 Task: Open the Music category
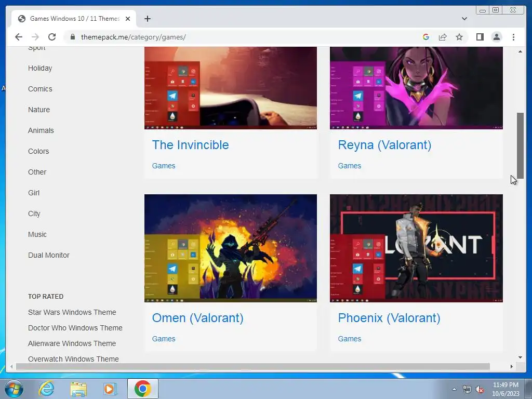click(x=37, y=234)
